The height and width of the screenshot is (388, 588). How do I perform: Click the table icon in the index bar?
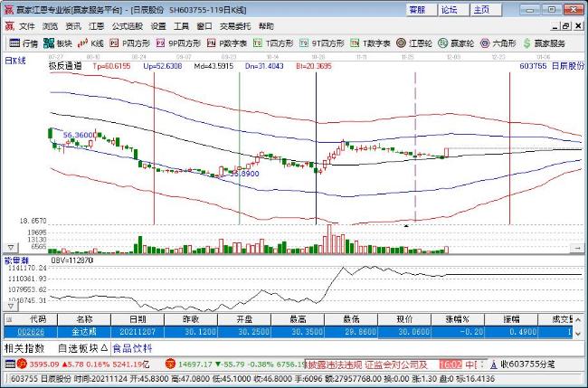pos(10,364)
